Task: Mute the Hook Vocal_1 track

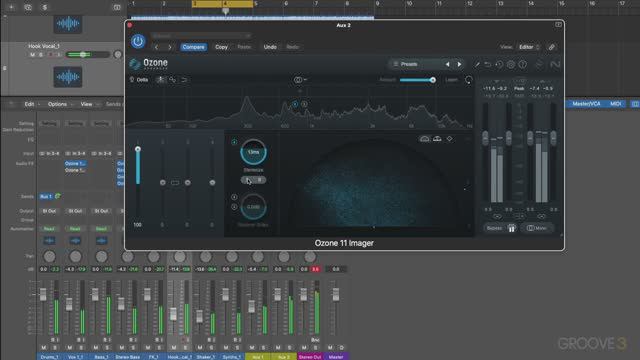Action: pos(32,54)
